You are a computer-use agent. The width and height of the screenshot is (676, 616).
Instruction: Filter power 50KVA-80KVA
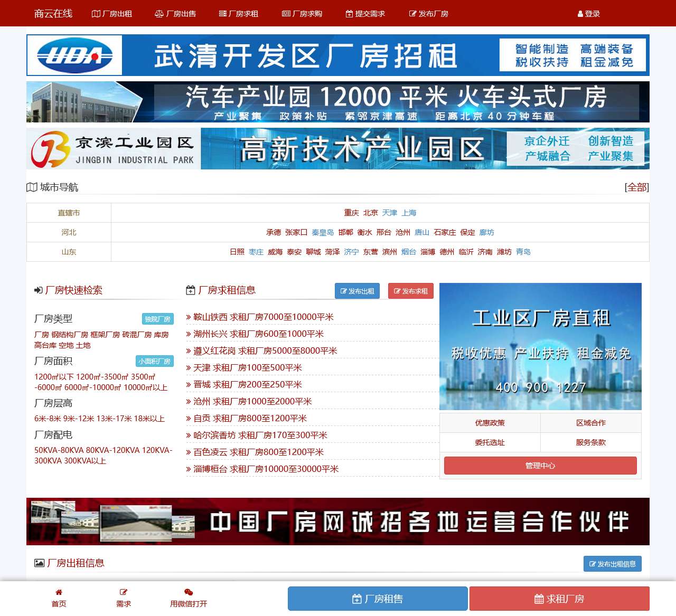(x=58, y=450)
